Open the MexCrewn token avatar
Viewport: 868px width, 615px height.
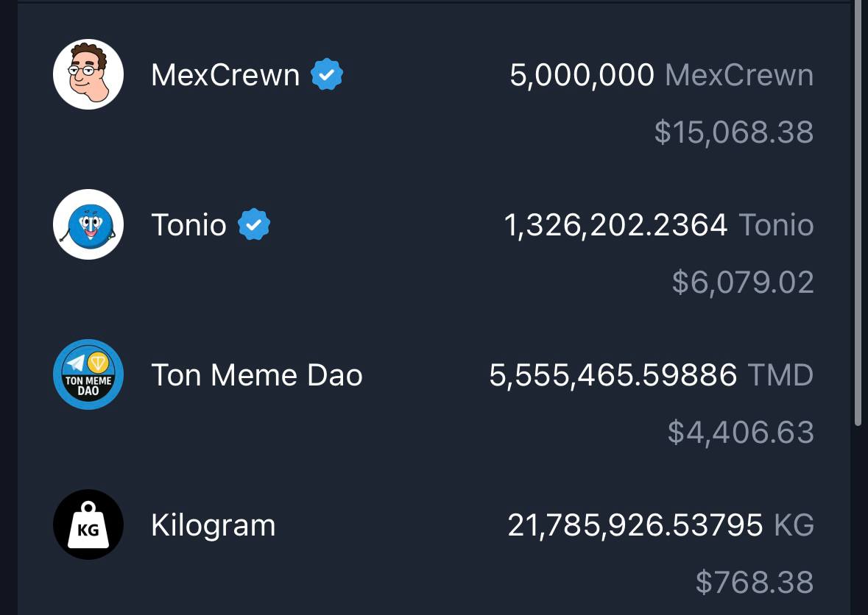[x=88, y=74]
